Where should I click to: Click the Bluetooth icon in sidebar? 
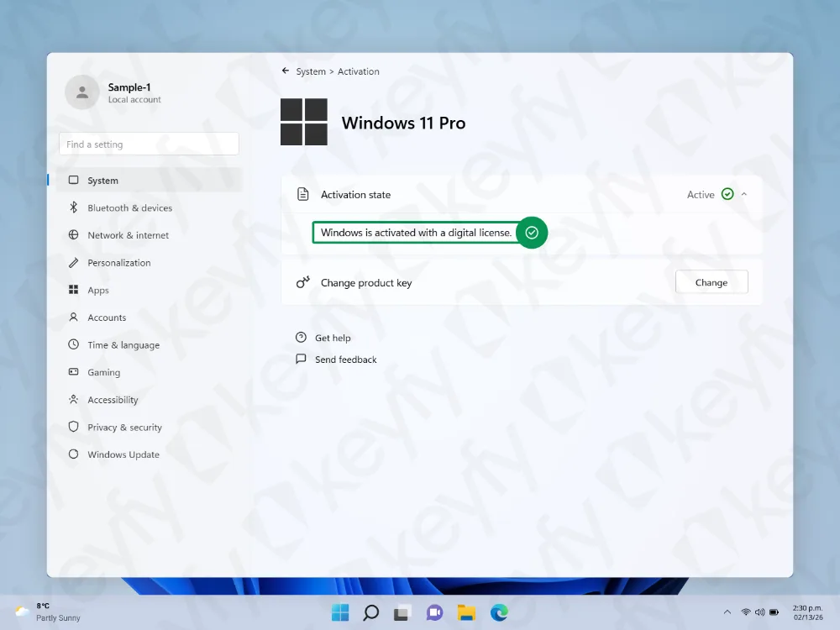click(73, 207)
